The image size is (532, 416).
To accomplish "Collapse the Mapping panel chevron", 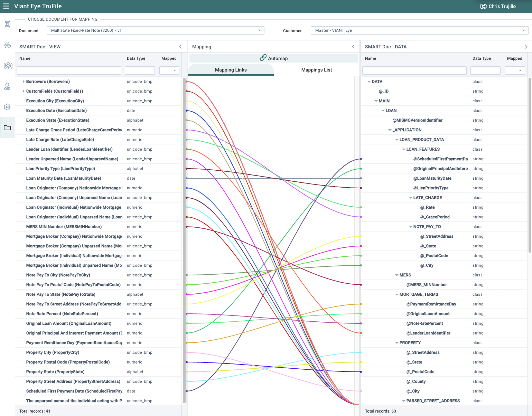I will pyautogui.click(x=353, y=47).
